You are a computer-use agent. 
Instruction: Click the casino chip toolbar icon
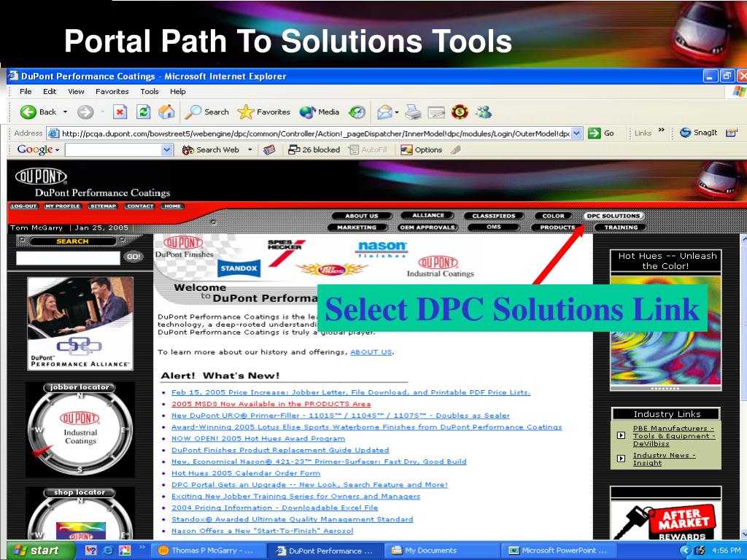point(460,112)
